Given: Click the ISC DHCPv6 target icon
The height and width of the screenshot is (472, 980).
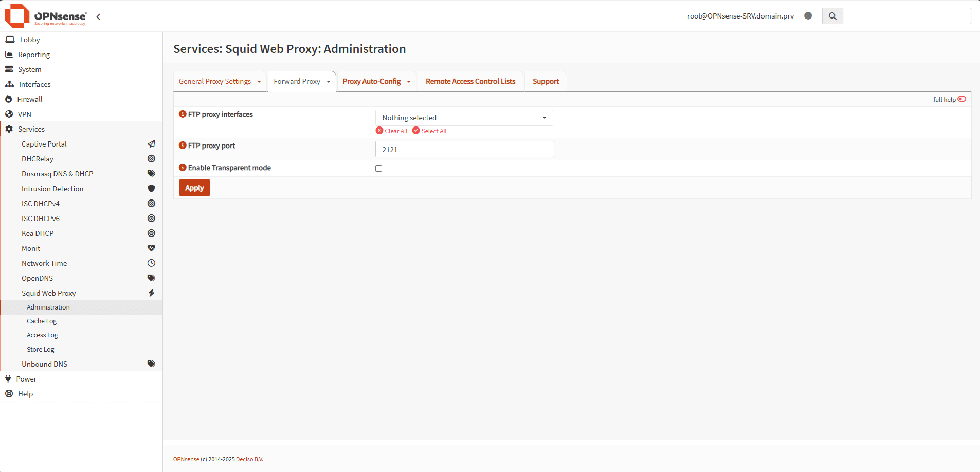Looking at the screenshot, I should point(151,219).
